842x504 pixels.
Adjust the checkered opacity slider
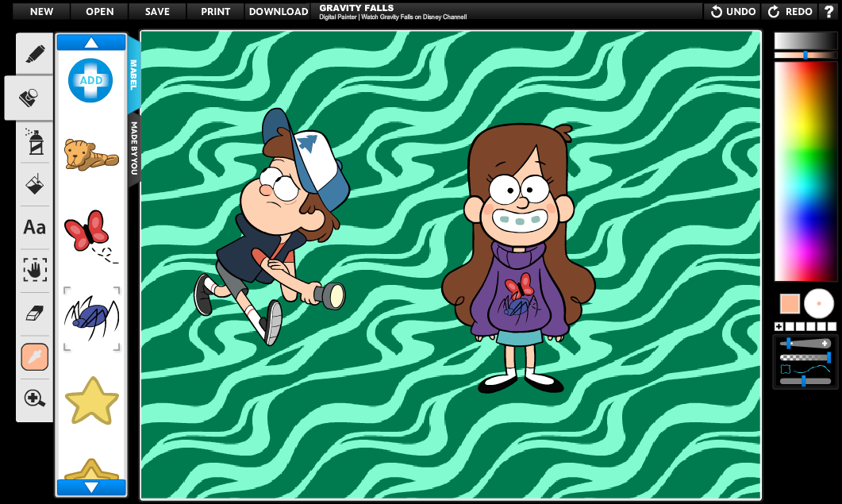coord(805,357)
